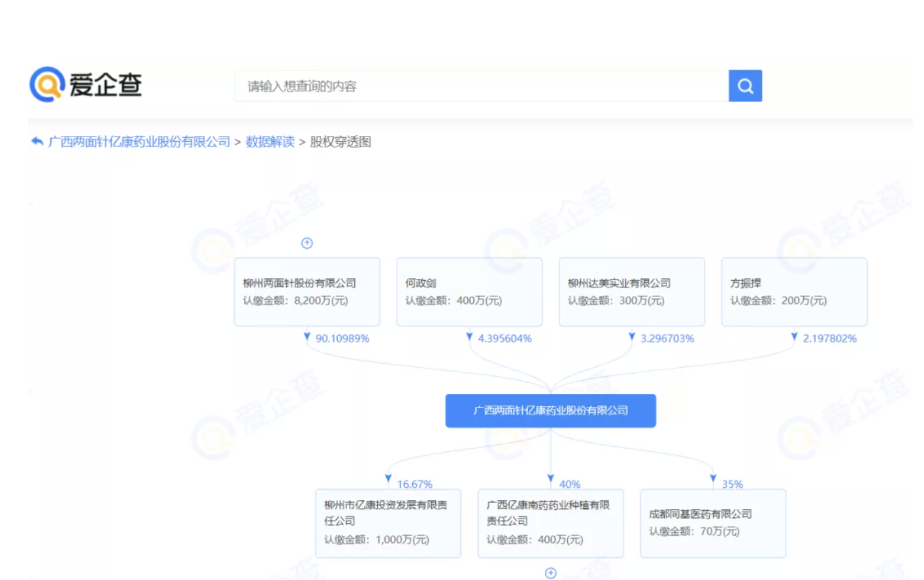Select the 柳州市亿康投资发展有限责任公司 subsidiary node

(388, 523)
